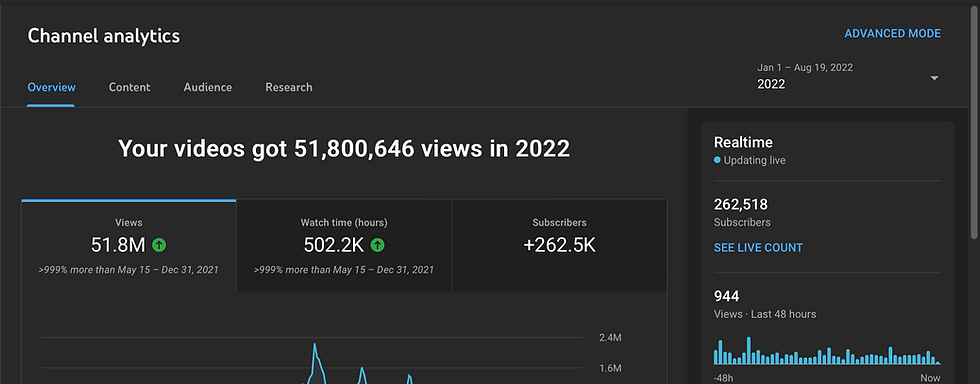Click the Updating live status

tap(750, 161)
